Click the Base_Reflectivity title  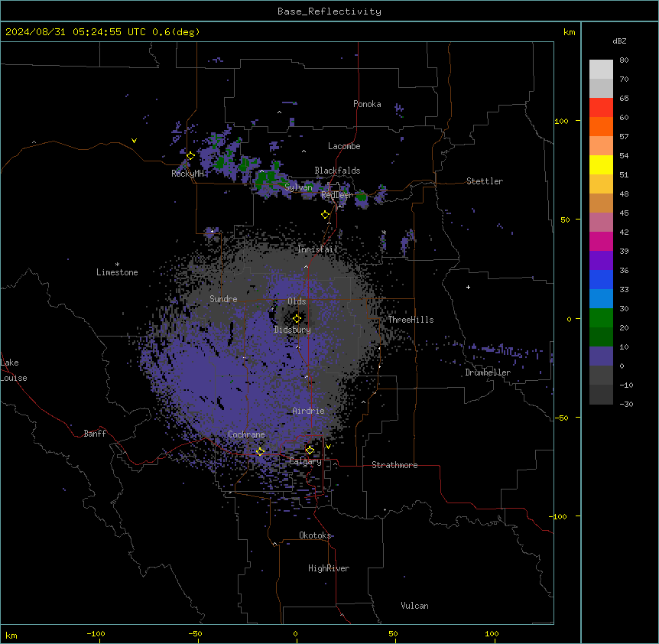point(329,11)
